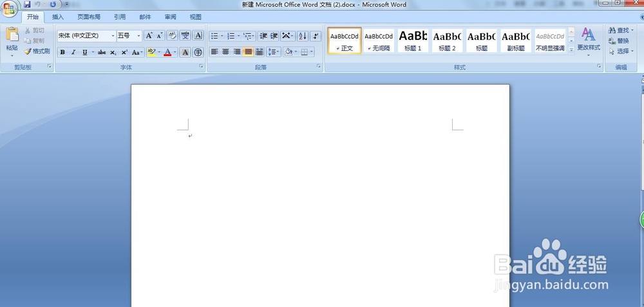
Task: Open the Clipboard (剪贴板) pane launcher
Action: [x=50, y=66]
